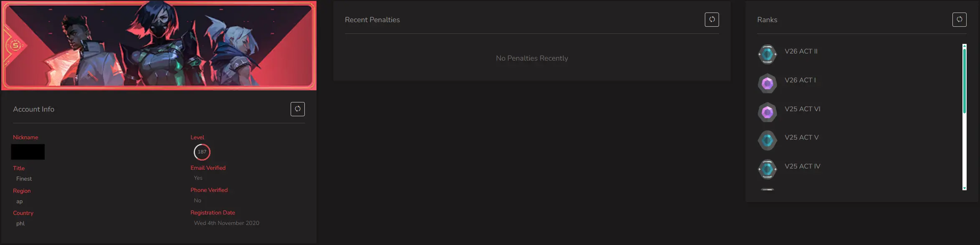This screenshot has width=980, height=245.
Task: Refresh the Account Info panel
Action: [x=298, y=109]
